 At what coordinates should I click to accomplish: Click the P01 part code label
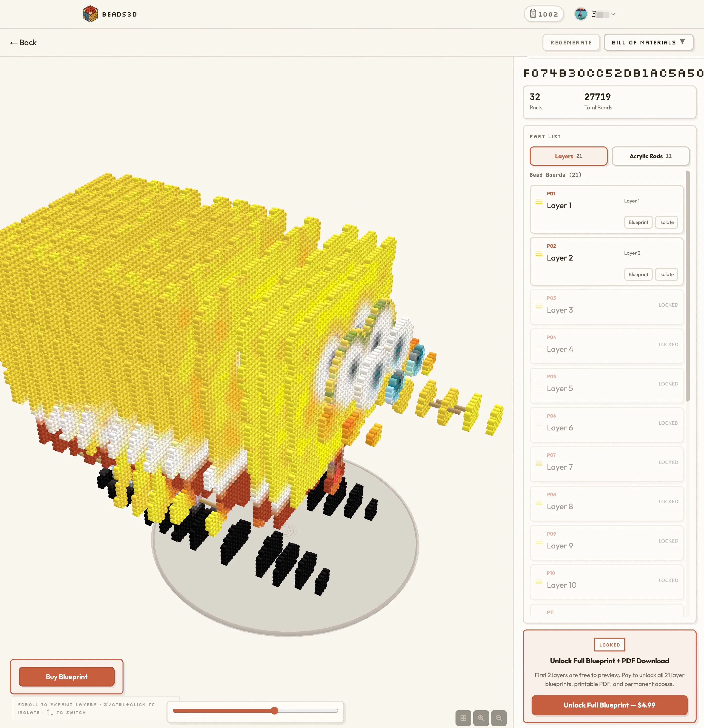[551, 194]
